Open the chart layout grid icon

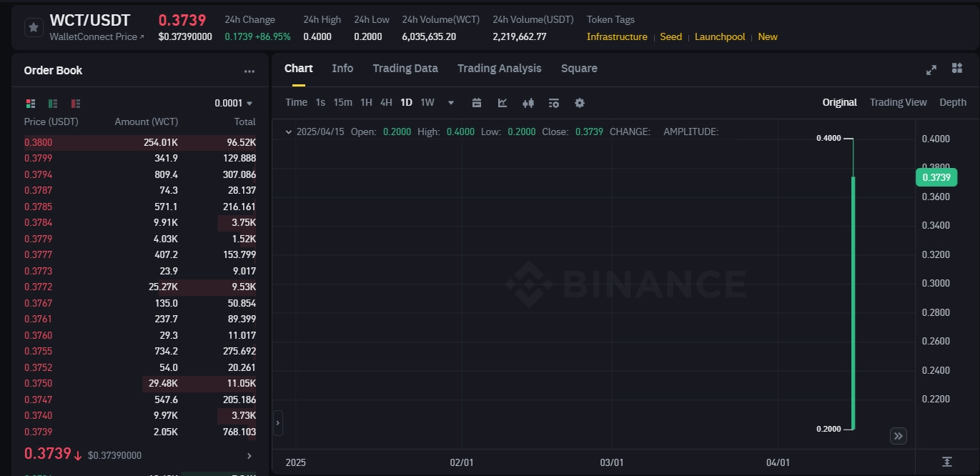pyautogui.click(x=957, y=68)
